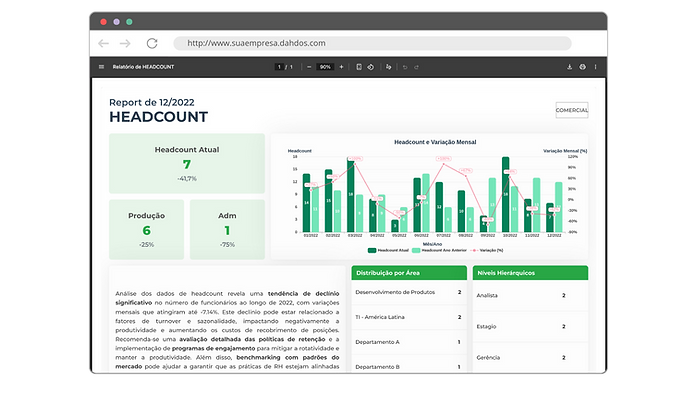Click the Headcount Atual card

click(x=187, y=163)
